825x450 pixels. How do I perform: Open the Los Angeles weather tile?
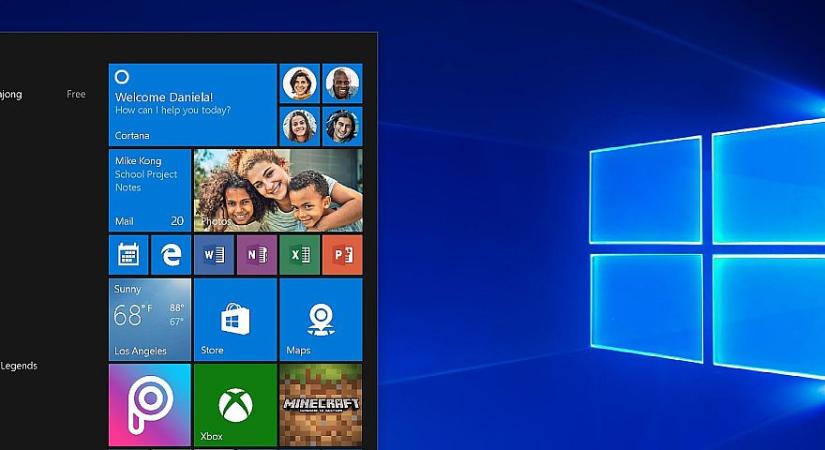pyautogui.click(x=150, y=319)
